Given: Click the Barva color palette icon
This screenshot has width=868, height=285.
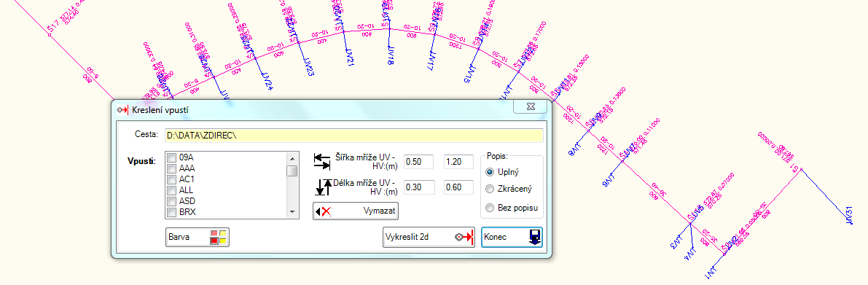Looking at the screenshot, I should coord(218,237).
